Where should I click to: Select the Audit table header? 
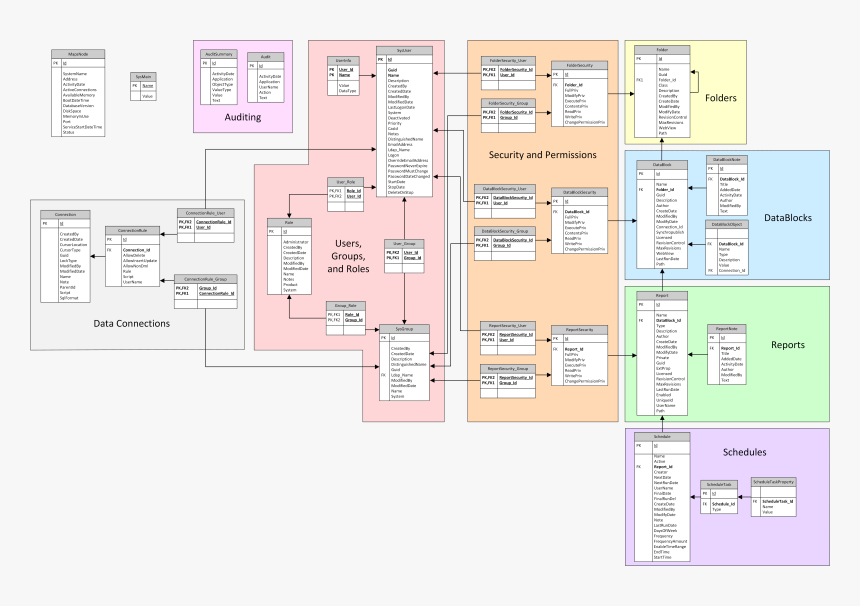(265, 57)
